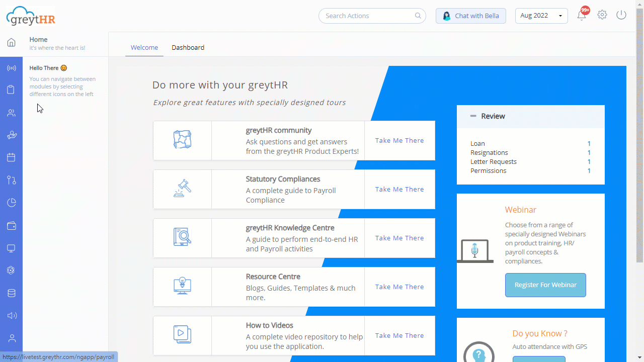Click the Statutory Compliances gavel icon
644x362 pixels.
coord(182,188)
